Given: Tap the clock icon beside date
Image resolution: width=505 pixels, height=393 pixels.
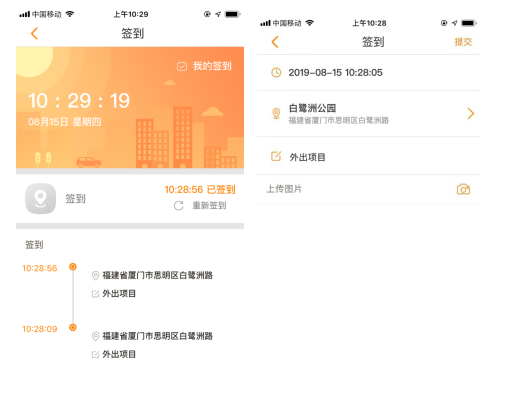Looking at the screenshot, I should [x=276, y=73].
